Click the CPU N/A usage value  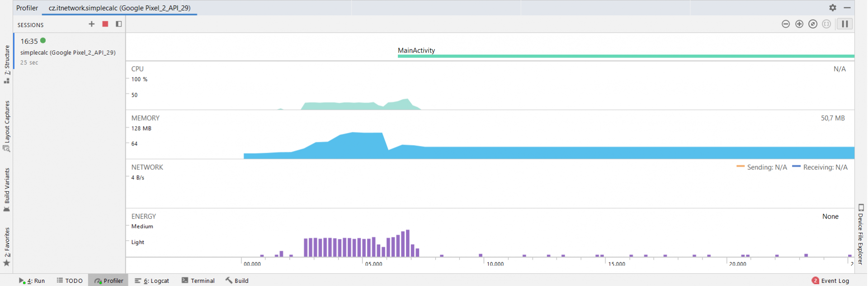tap(840, 69)
